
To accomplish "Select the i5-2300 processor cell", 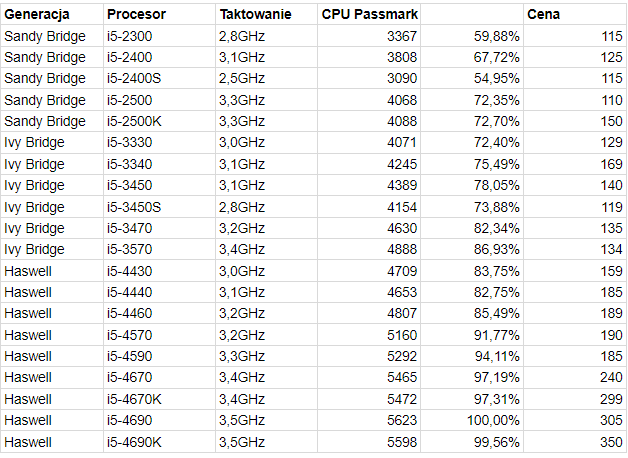I will pyautogui.click(x=159, y=36).
